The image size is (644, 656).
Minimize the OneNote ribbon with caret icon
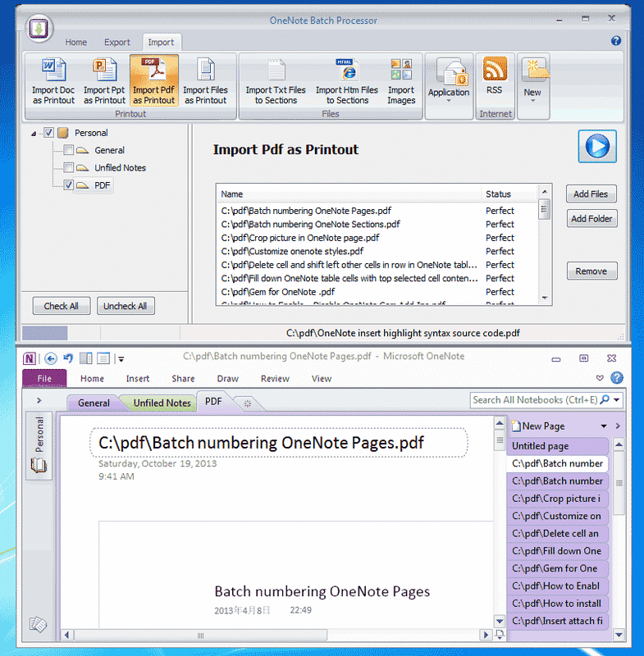click(x=600, y=378)
